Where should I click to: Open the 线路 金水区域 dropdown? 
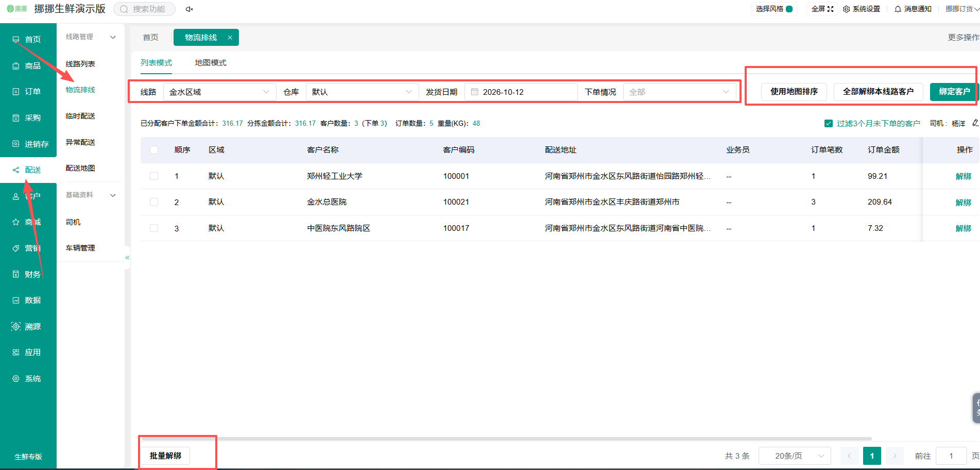[220, 92]
